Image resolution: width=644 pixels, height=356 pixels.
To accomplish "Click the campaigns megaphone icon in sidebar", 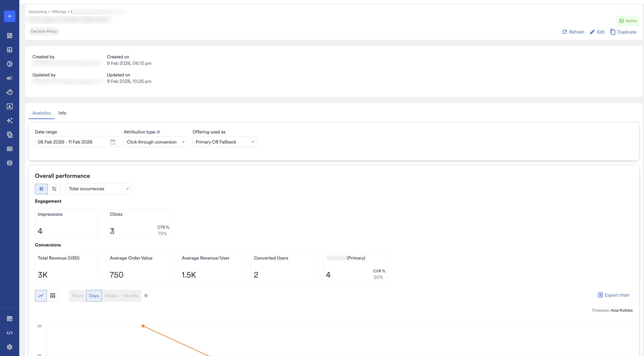I will (x=10, y=78).
